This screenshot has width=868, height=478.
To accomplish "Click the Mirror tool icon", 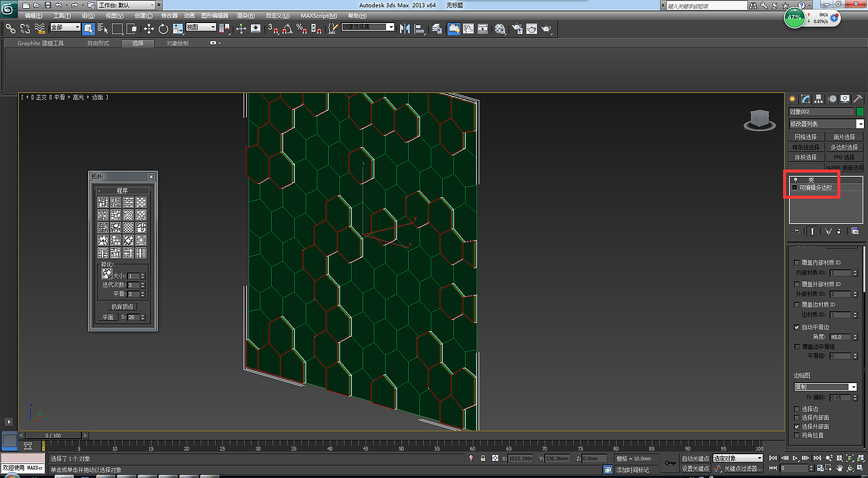I will click(x=406, y=28).
